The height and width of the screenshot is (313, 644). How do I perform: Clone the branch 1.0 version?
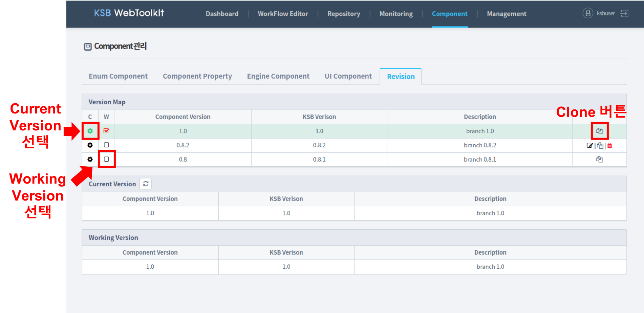pyautogui.click(x=599, y=131)
